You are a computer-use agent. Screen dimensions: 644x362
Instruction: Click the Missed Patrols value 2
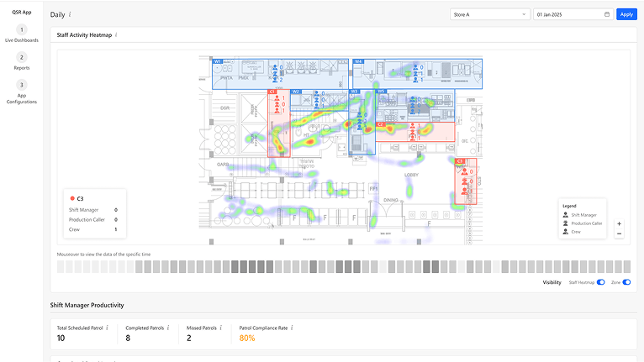189,338
